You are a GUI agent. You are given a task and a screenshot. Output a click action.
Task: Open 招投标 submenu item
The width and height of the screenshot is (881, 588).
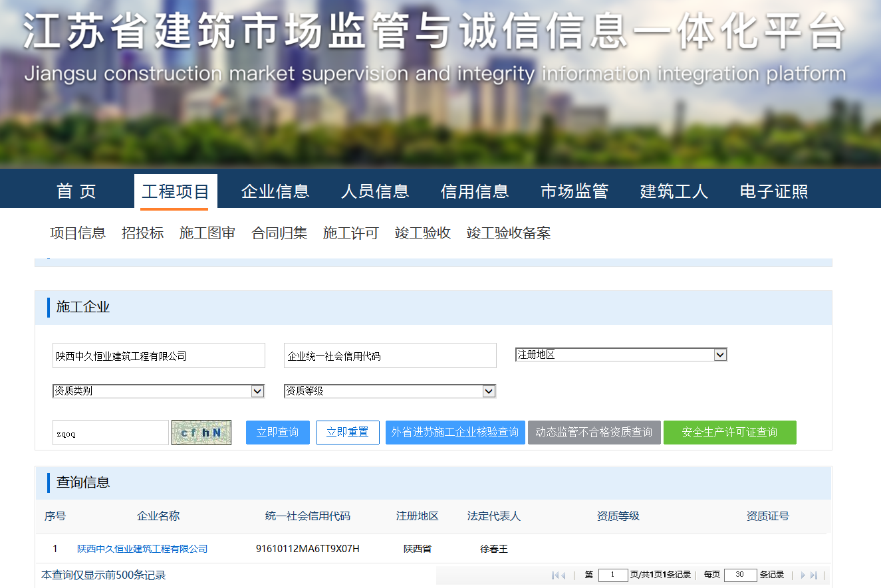pos(142,233)
